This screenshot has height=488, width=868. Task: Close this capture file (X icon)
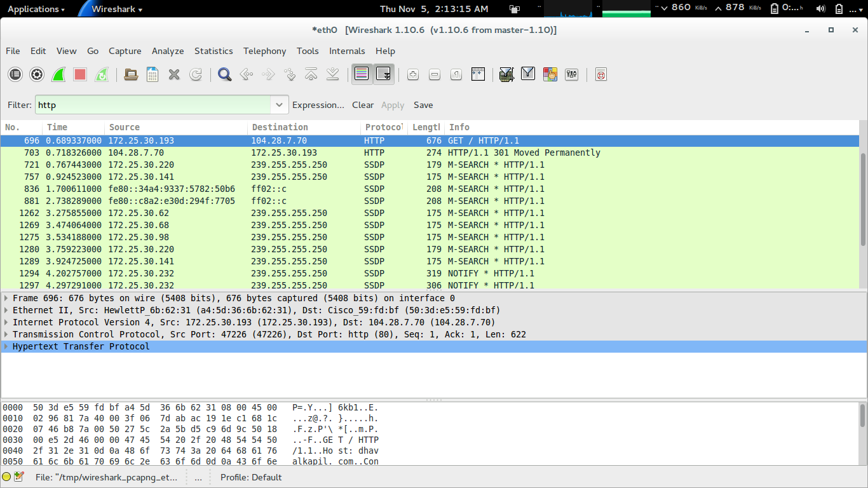click(x=174, y=74)
